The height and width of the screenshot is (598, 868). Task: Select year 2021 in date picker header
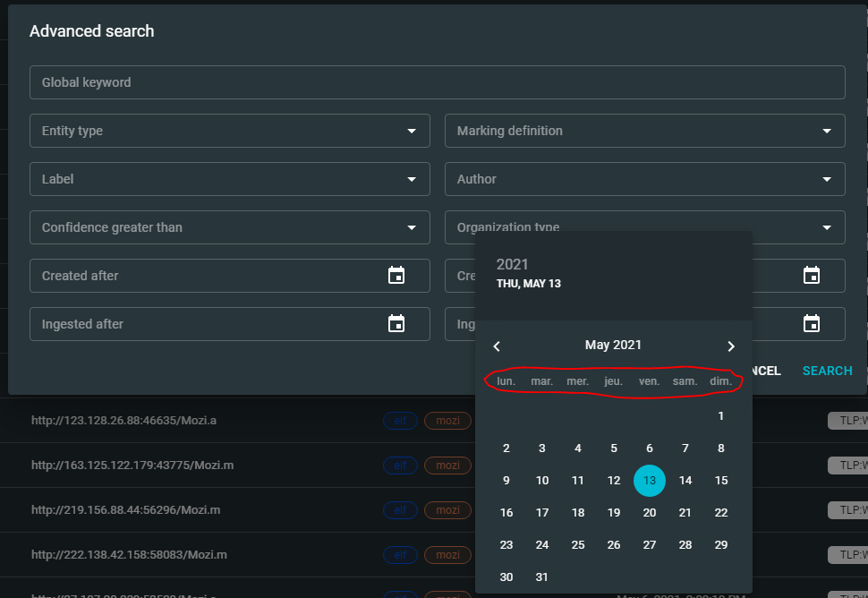click(x=512, y=265)
